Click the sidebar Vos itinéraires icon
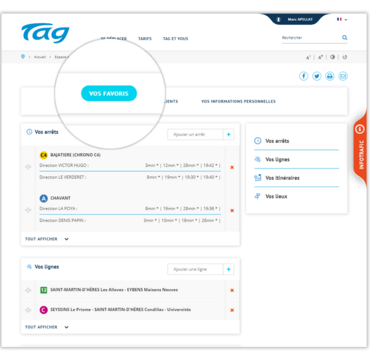The image size is (370, 362). coord(258,178)
